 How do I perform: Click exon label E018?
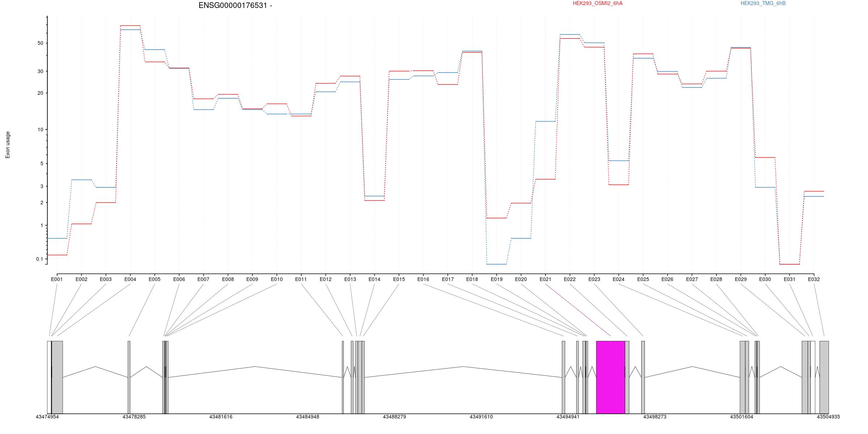coord(472,279)
